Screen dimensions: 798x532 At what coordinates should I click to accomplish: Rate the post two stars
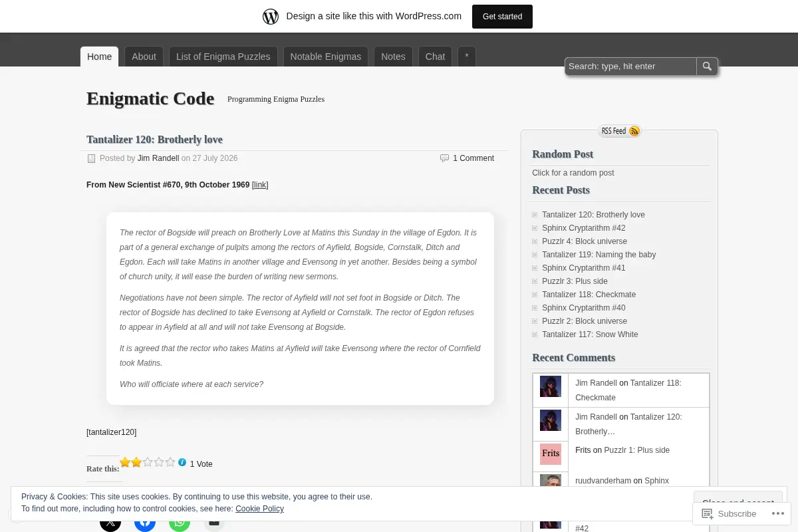(x=136, y=462)
